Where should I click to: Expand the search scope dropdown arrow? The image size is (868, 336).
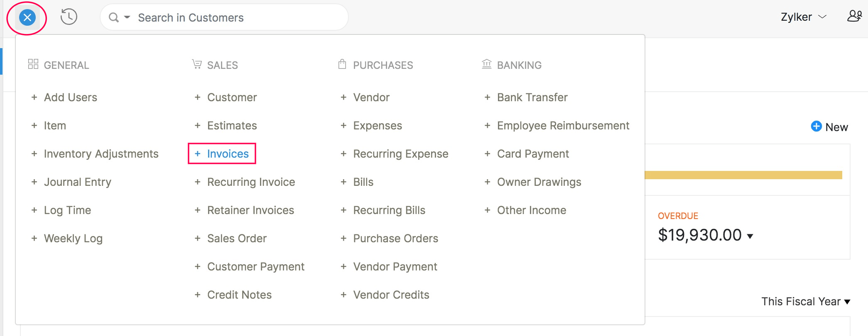coord(127,17)
